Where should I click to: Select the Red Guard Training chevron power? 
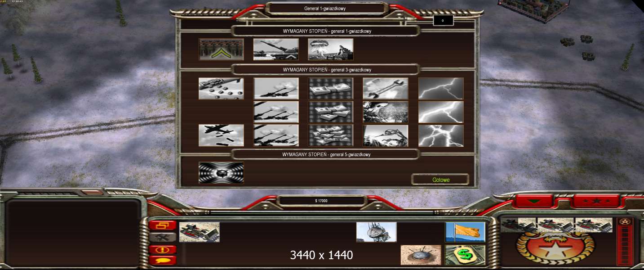221,49
